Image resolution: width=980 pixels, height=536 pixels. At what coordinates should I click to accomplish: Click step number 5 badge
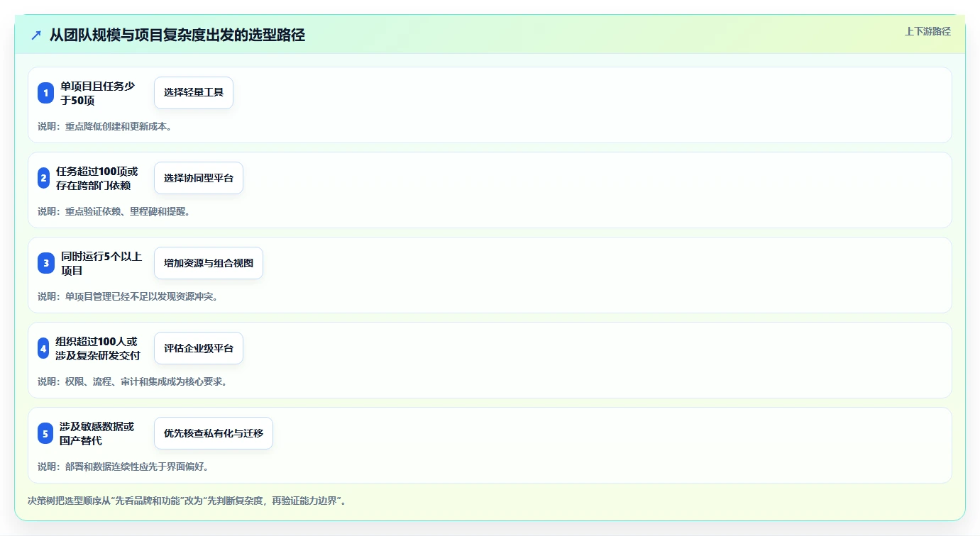coord(45,433)
